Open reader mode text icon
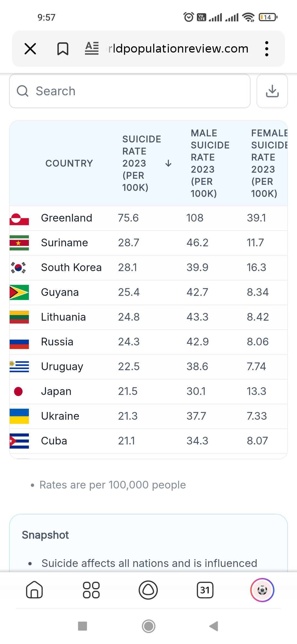The image size is (297, 644). click(92, 48)
